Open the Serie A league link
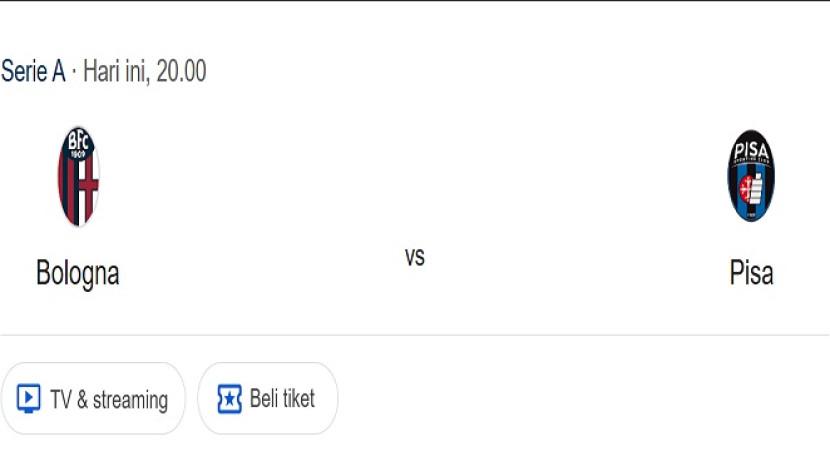Image resolution: width=830 pixels, height=466 pixels. pos(33,72)
